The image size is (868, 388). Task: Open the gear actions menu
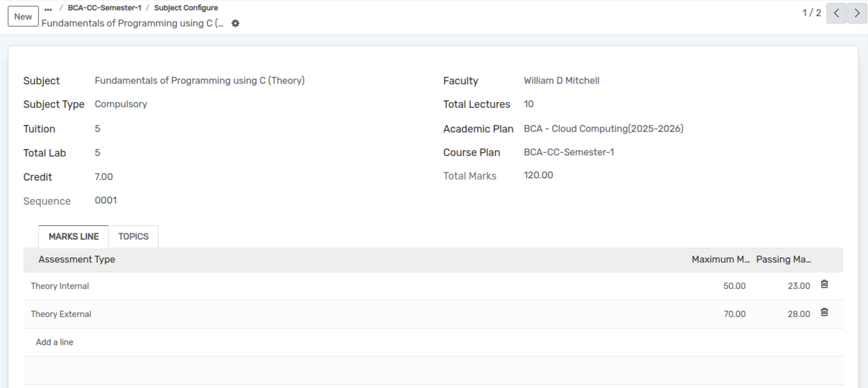pos(235,23)
